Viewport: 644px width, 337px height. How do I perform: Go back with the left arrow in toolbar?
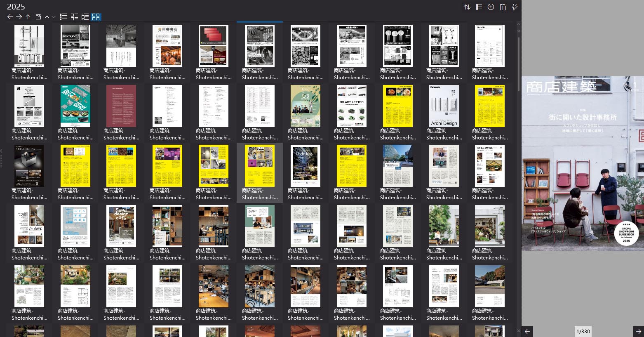(10, 17)
